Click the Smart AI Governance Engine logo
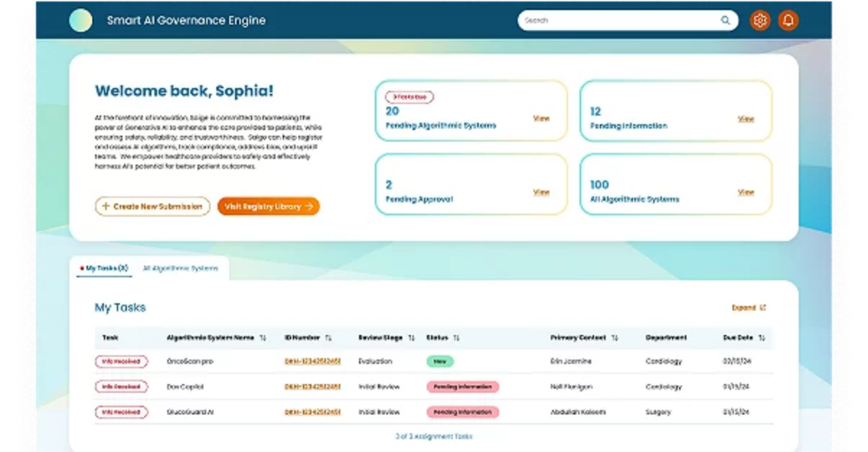868x452 pixels. tap(185, 20)
